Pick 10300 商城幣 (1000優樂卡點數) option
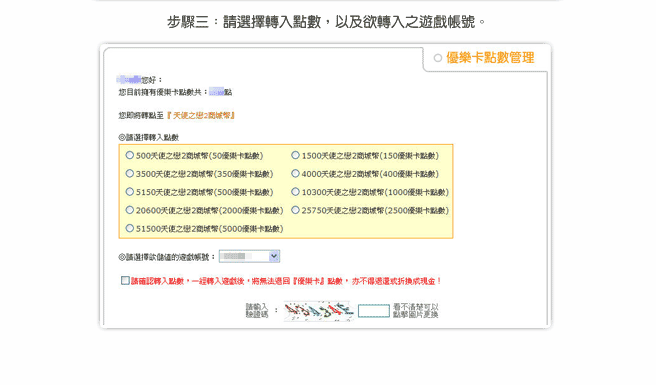 (x=295, y=192)
